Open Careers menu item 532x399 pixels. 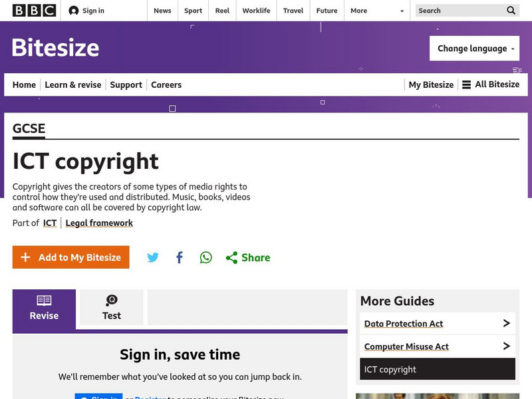pos(166,84)
